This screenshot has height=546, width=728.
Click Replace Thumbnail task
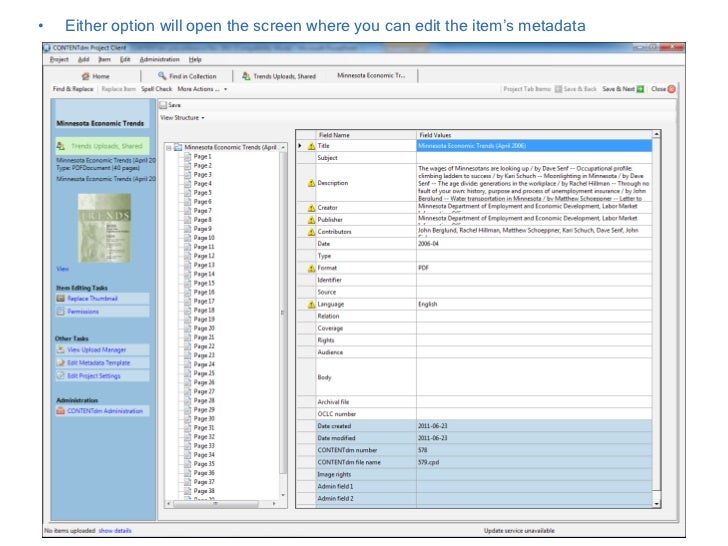point(92,299)
